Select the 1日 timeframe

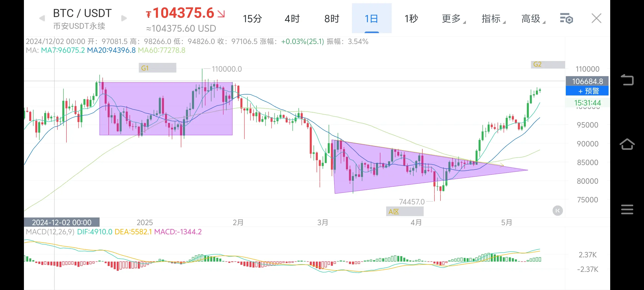(x=371, y=18)
